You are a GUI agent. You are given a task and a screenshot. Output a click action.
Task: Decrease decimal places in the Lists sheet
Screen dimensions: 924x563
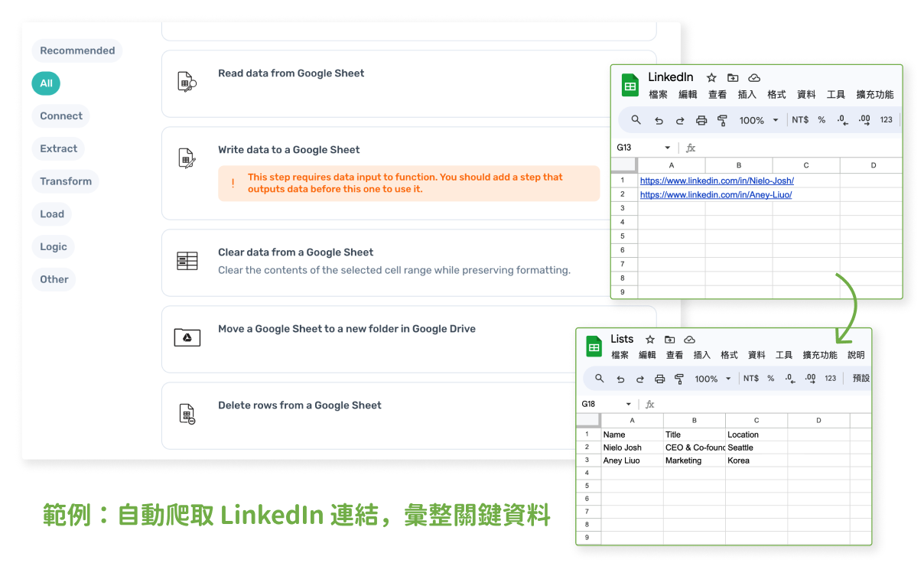click(x=789, y=378)
